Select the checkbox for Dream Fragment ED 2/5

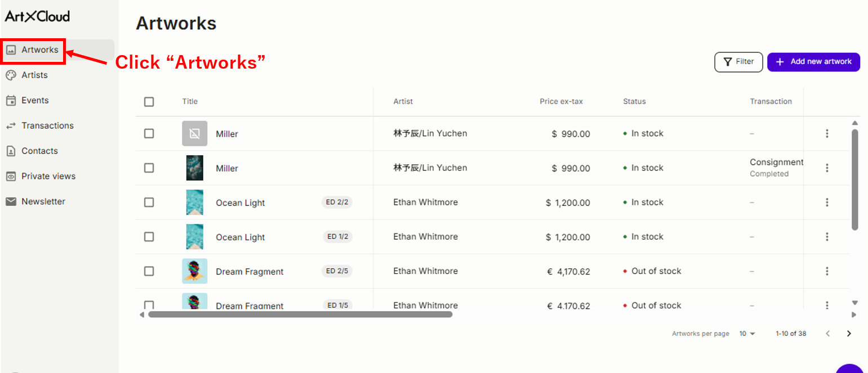149,271
